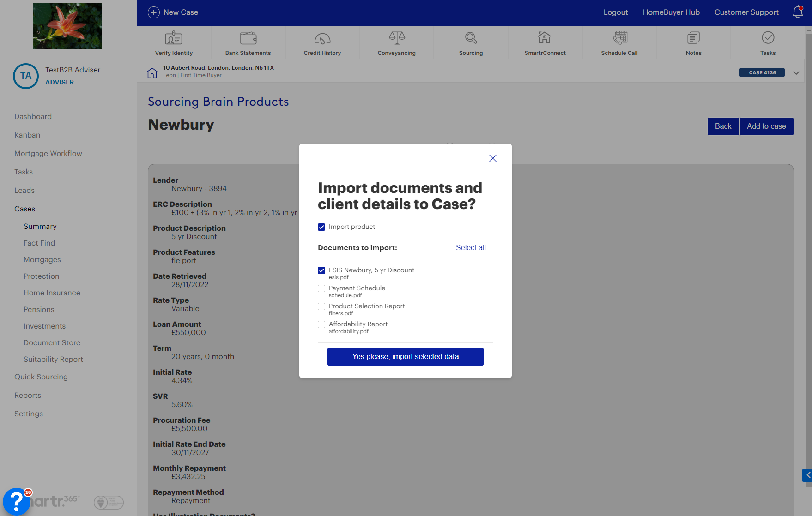Expand the case header chevron
The width and height of the screenshot is (812, 516).
click(x=796, y=73)
